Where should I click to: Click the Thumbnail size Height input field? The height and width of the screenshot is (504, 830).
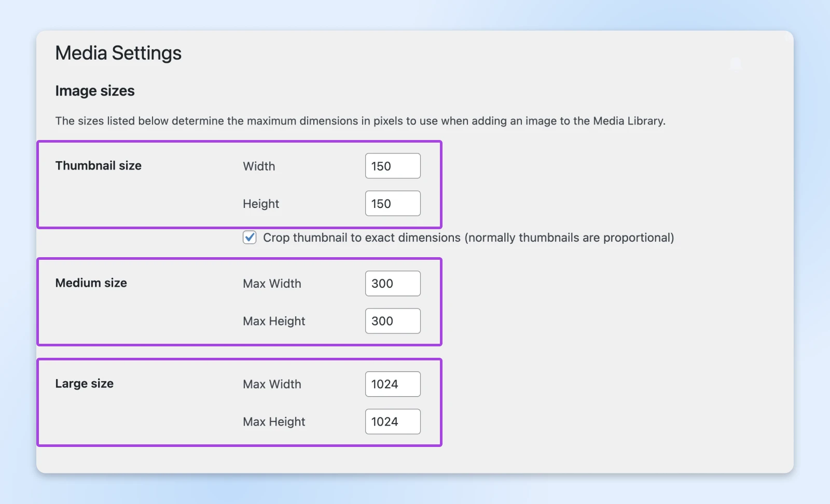click(x=393, y=203)
